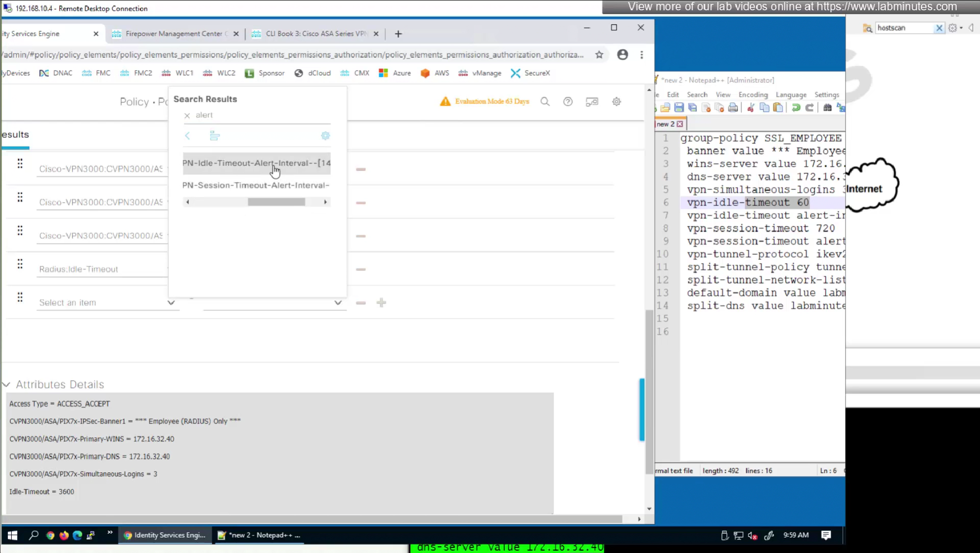Switch to the Firepower Management Center tab
The image size is (980, 553).
tap(174, 34)
